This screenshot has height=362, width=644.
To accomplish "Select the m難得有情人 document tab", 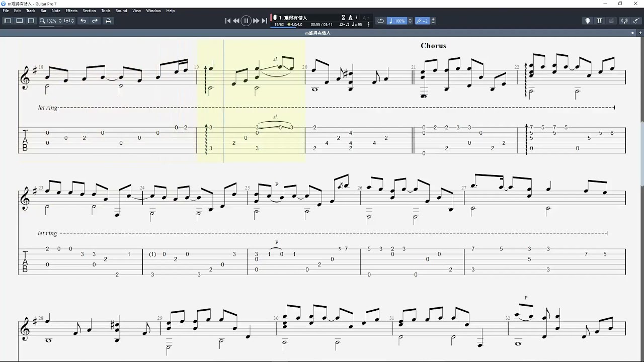I will pos(318,33).
